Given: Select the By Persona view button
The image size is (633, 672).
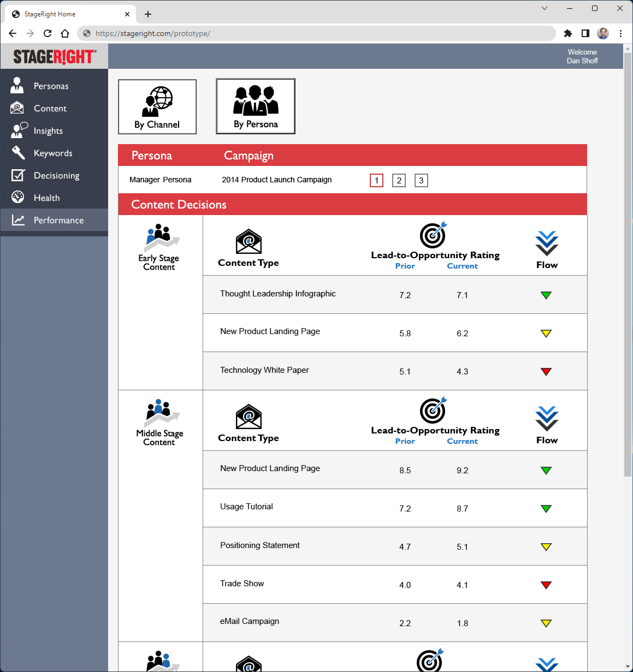Looking at the screenshot, I should click(x=256, y=106).
